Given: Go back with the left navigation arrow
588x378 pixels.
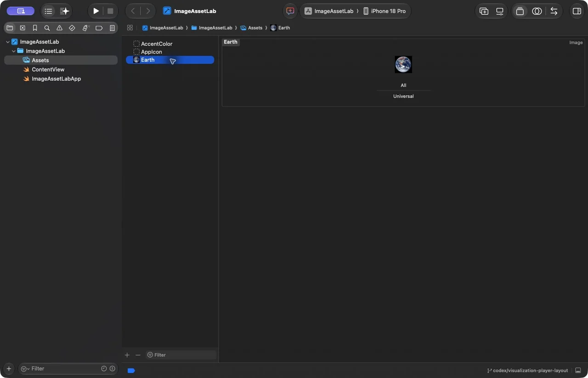Looking at the screenshot, I should (x=133, y=11).
